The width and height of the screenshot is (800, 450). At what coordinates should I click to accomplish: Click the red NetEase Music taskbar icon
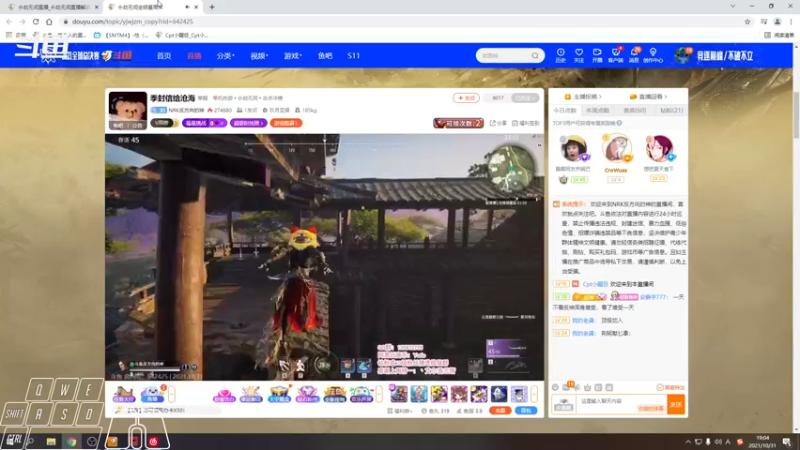[x=154, y=441]
